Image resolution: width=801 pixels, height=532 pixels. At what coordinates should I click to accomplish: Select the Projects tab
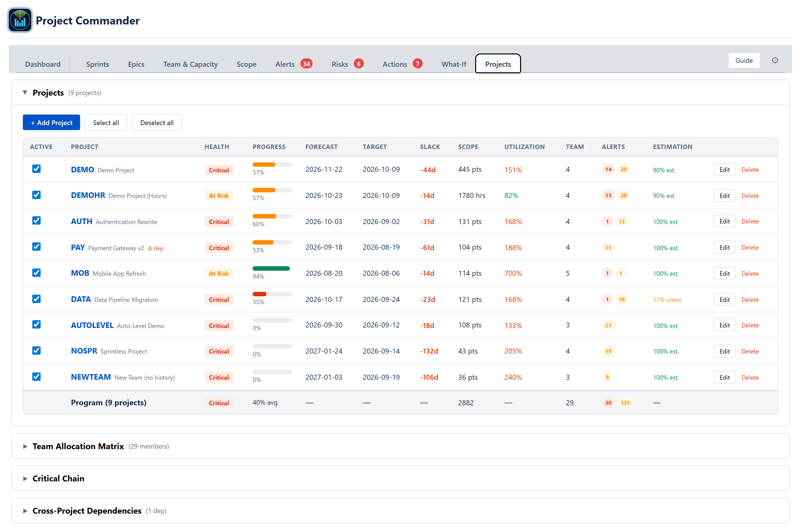pyautogui.click(x=498, y=64)
